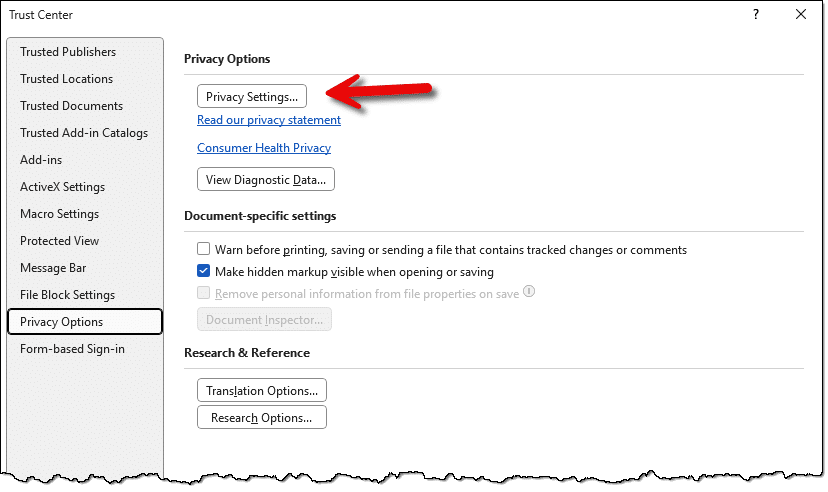Click View Diagnostic Data button
The image size is (828, 492).
(265, 180)
